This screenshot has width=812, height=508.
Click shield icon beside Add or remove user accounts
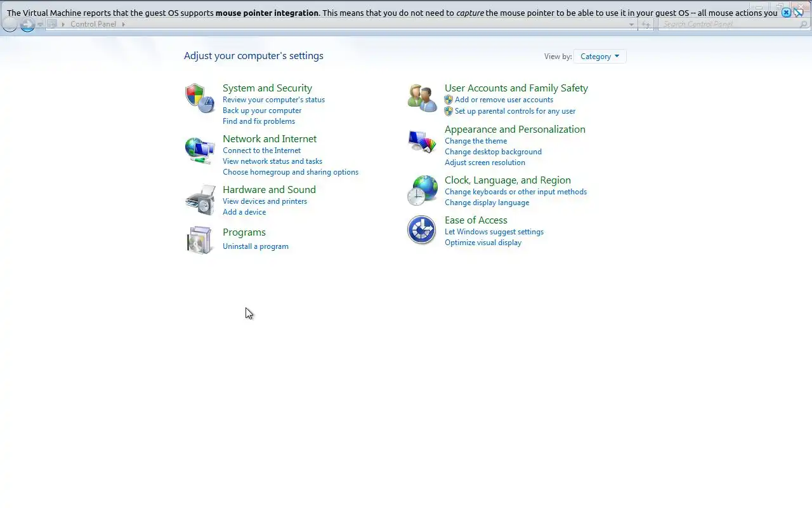[449, 100]
